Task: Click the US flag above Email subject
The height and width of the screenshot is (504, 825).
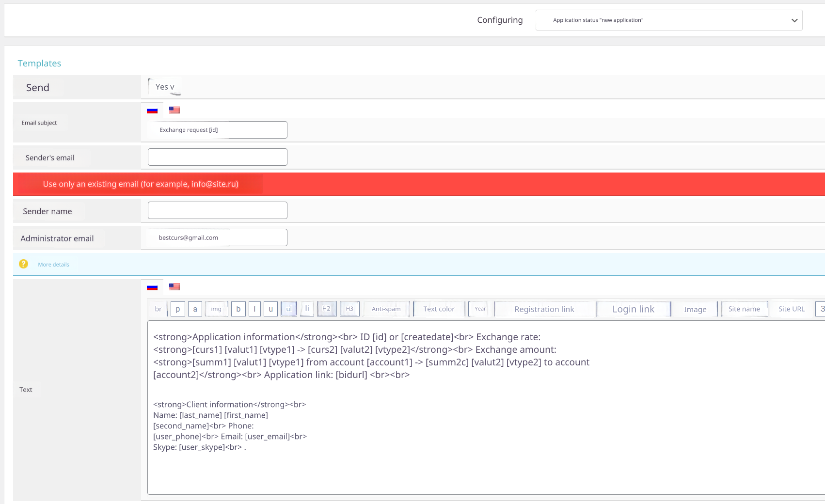Action: coord(175,110)
